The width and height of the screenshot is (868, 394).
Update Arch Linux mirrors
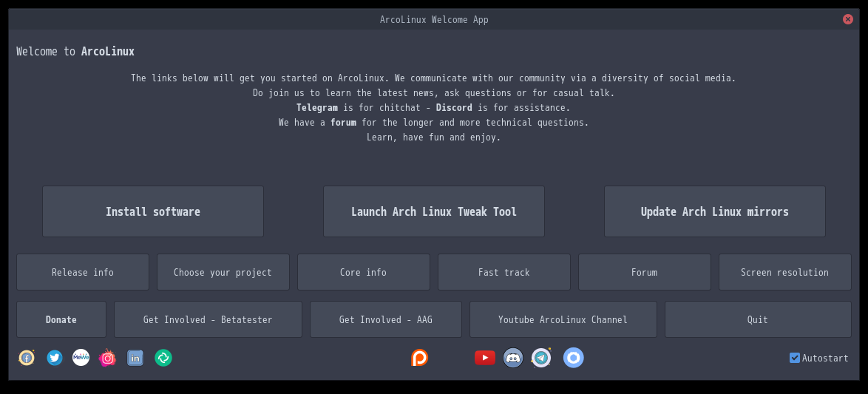coord(715,211)
